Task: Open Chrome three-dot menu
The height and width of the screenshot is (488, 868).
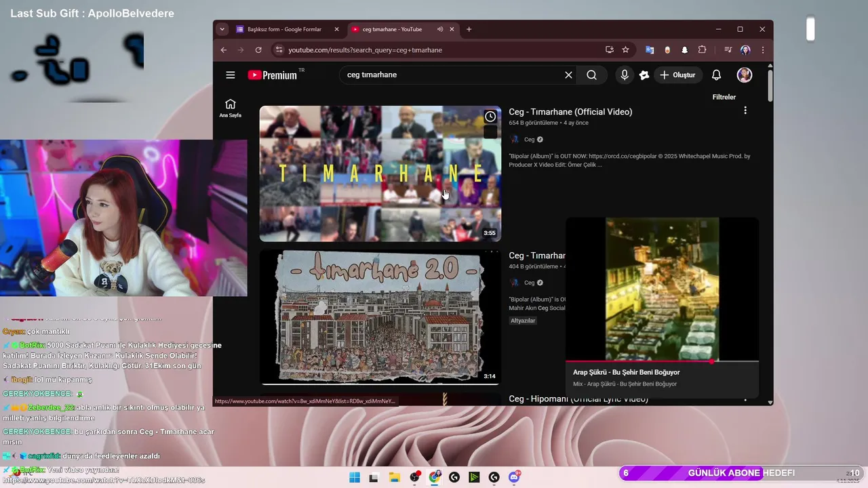Action: [x=763, y=49]
